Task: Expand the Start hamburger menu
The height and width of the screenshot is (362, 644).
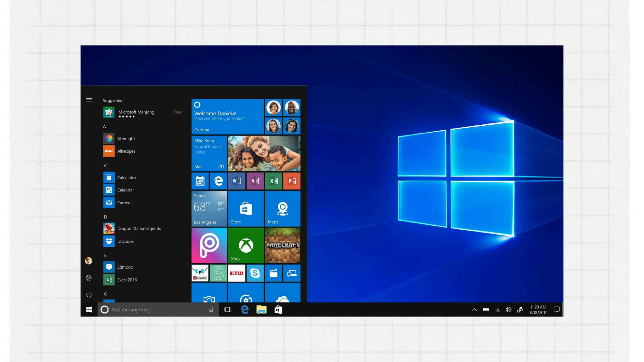Action: point(89,100)
